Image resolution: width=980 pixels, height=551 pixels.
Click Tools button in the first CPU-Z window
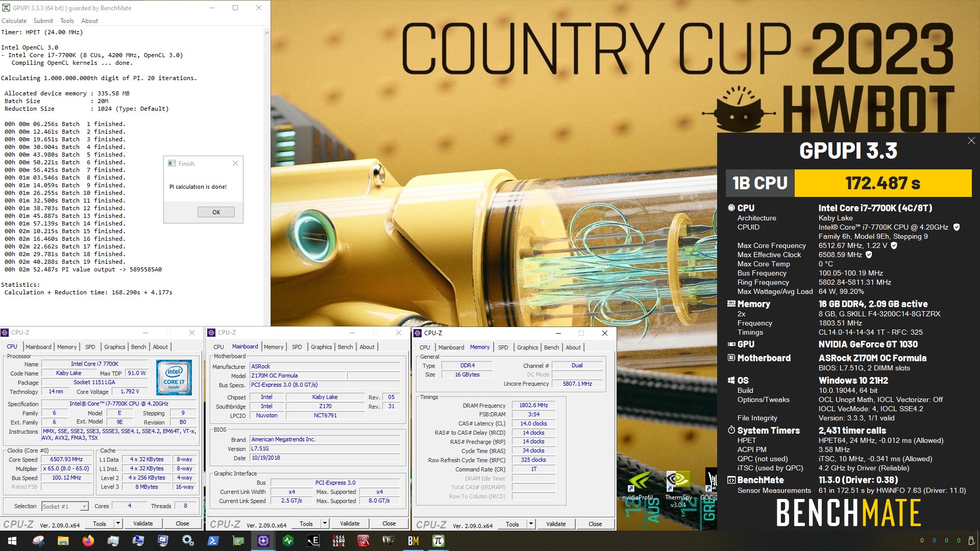(x=100, y=523)
